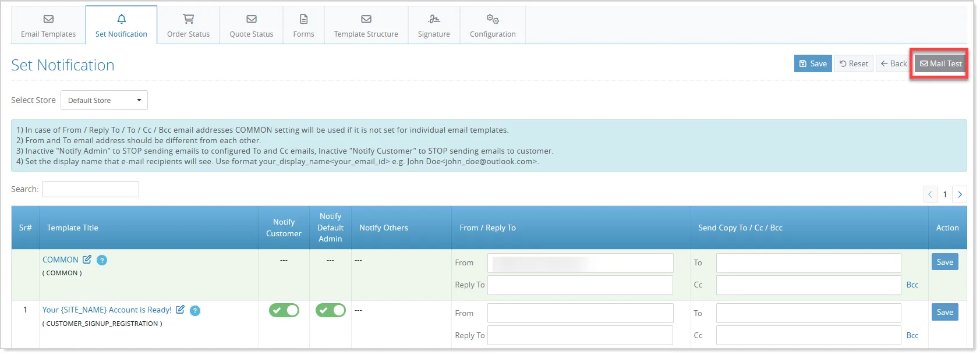
Task: Toggle Notify Default Admin for the signup registration row
Action: click(x=331, y=310)
